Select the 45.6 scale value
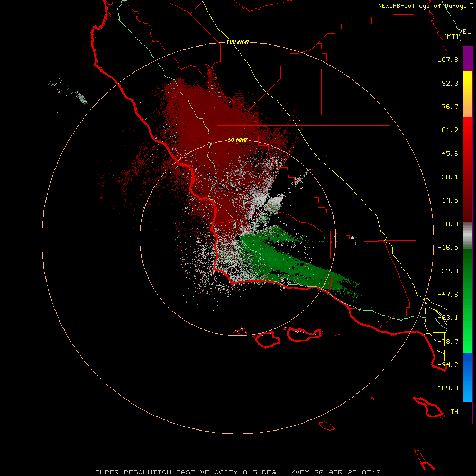Screen dimensions: 476x476 (x=450, y=153)
